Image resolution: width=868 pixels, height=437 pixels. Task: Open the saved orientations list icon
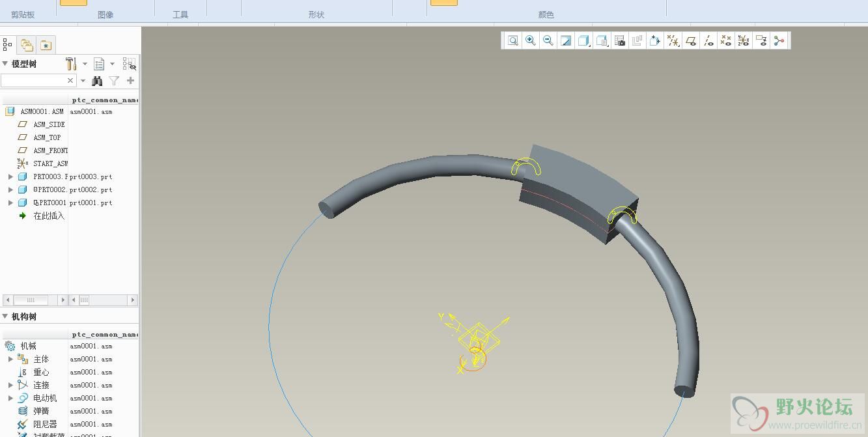click(602, 40)
